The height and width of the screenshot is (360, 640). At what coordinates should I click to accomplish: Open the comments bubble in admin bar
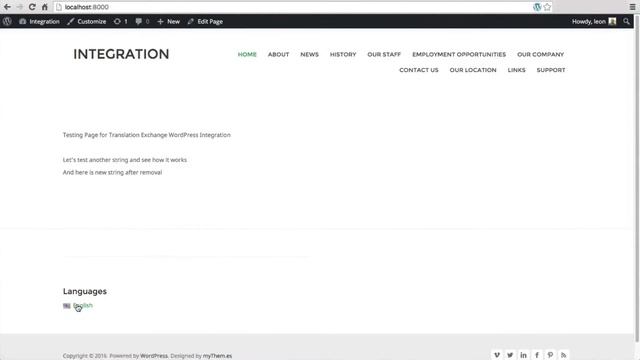click(142, 21)
